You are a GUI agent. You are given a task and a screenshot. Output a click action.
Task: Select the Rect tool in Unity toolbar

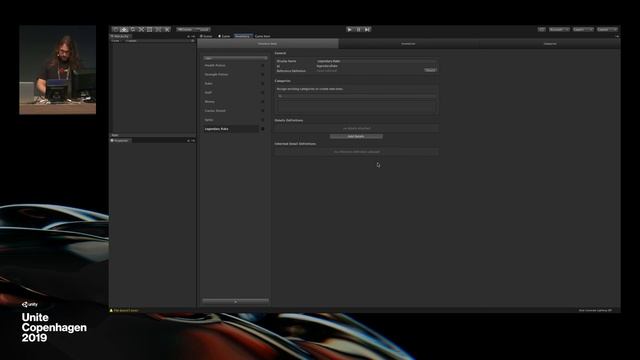coord(150,29)
